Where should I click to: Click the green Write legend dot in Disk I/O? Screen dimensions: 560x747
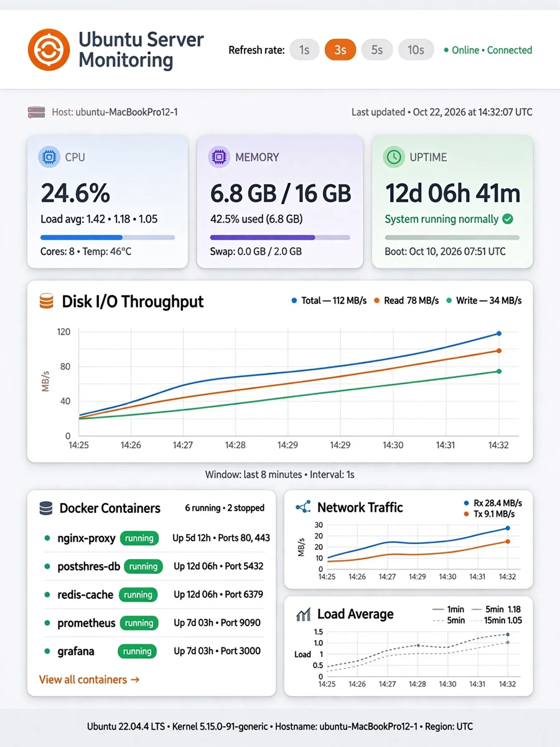[x=449, y=301]
